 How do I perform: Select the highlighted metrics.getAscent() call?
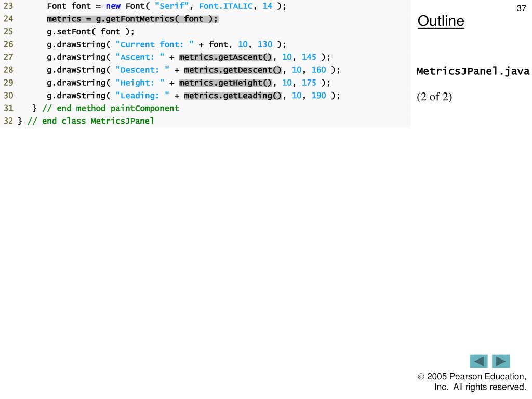(x=225, y=57)
